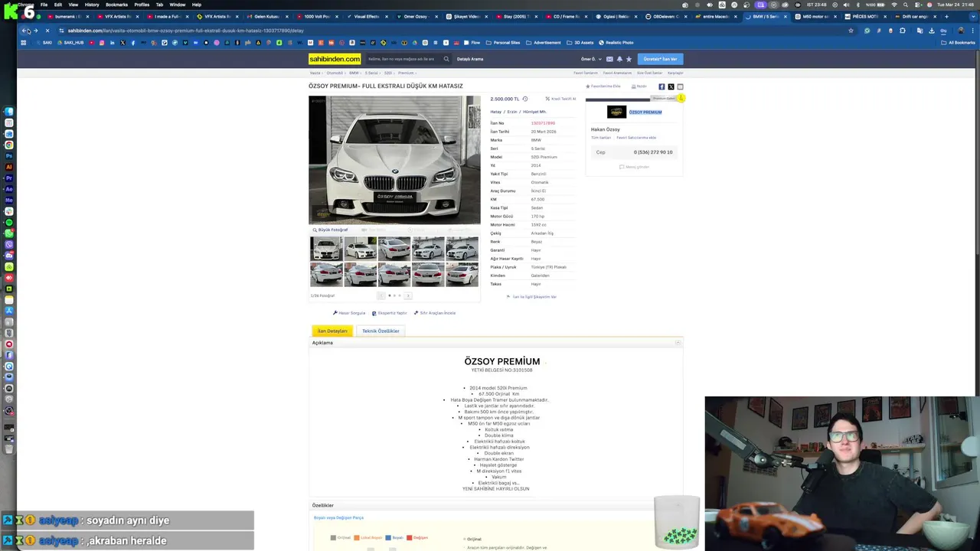Open Chrome extensions puzzle icon

point(903,31)
